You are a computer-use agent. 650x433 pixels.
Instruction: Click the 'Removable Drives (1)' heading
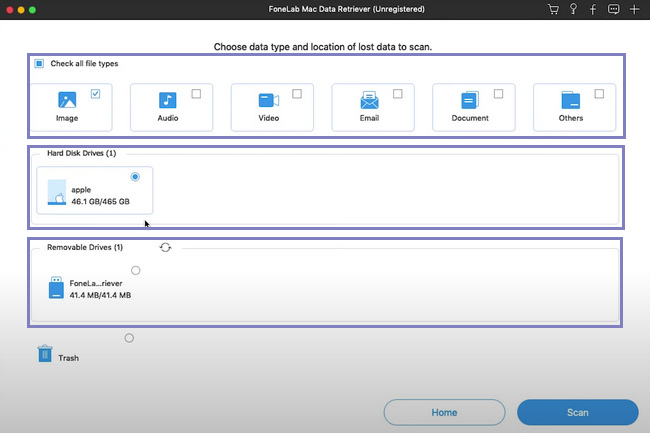tap(85, 247)
